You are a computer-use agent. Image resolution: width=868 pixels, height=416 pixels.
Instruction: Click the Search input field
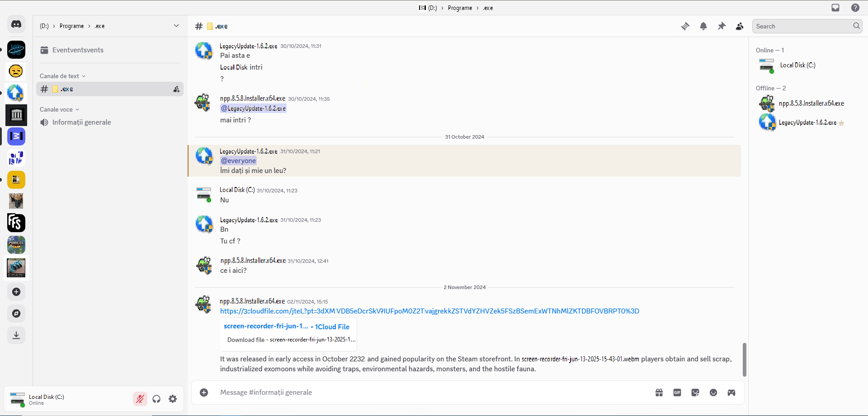pos(802,26)
